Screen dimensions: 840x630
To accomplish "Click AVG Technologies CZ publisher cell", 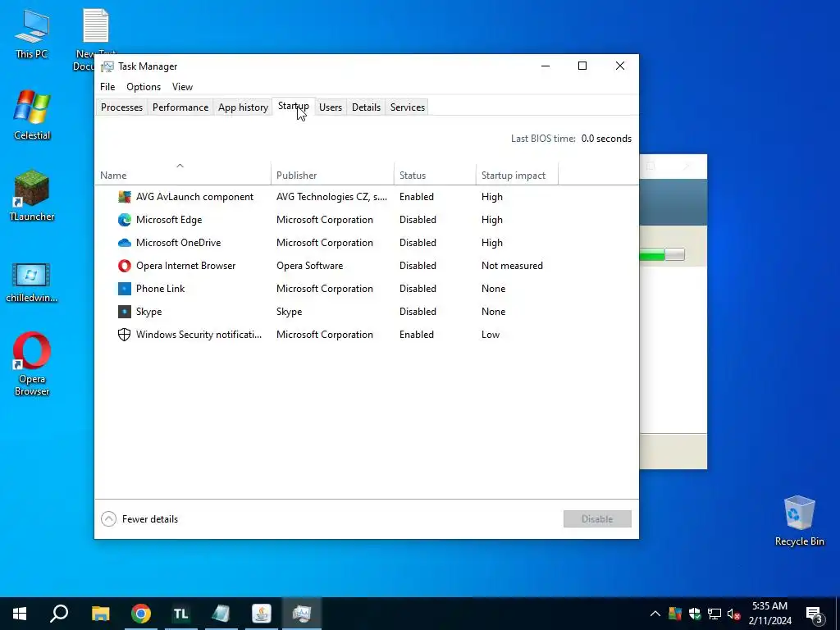I will pyautogui.click(x=331, y=197).
